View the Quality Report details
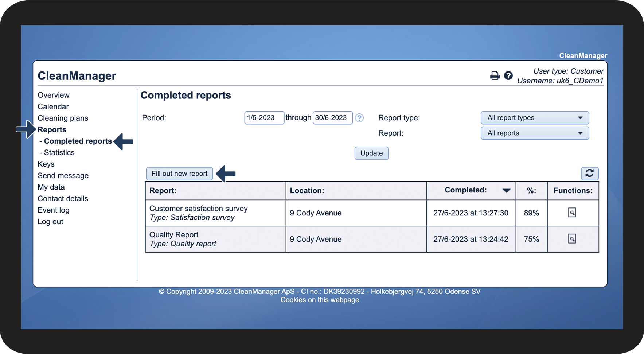 click(x=572, y=239)
